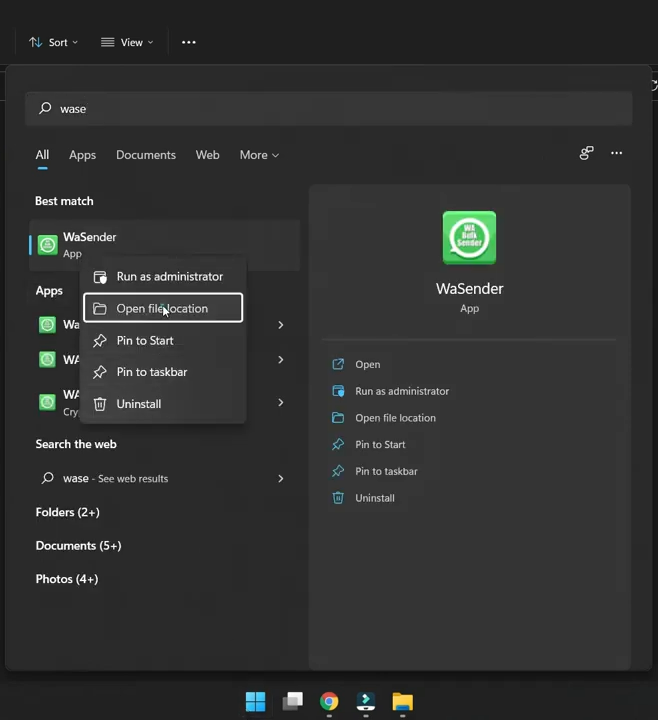Click the Task View taskbar icon
The width and height of the screenshot is (658, 720).
292,702
